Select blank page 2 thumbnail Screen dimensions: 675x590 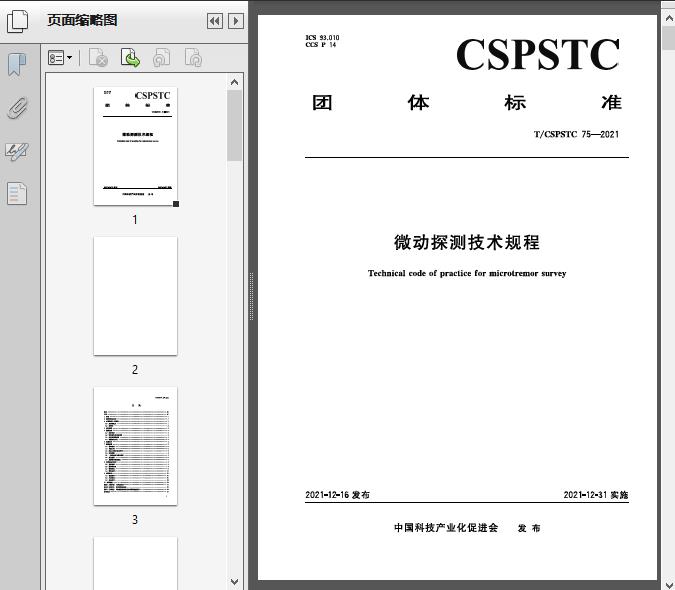(135, 296)
